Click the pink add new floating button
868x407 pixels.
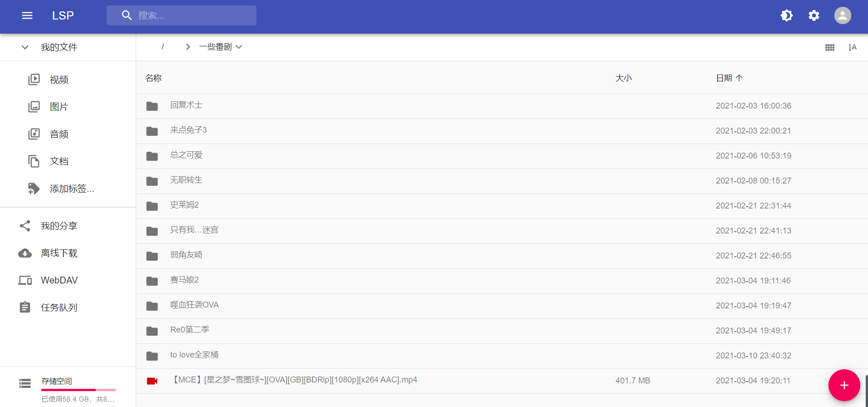(x=844, y=385)
